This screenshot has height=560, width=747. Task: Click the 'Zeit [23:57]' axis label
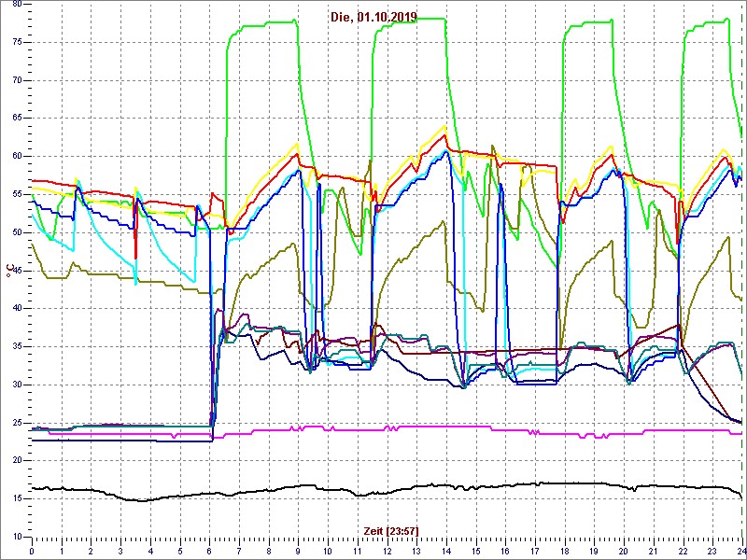pyautogui.click(x=391, y=531)
